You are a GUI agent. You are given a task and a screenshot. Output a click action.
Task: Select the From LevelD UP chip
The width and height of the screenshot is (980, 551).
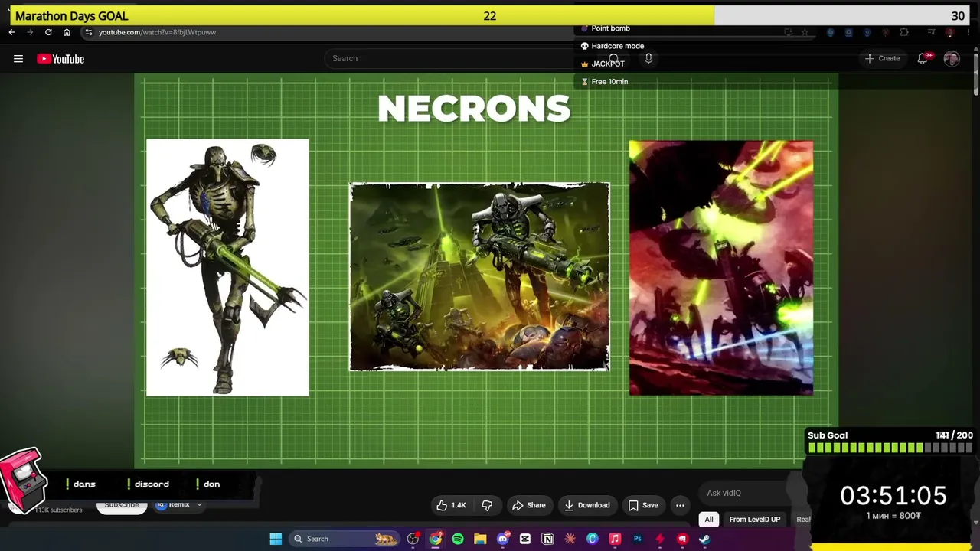point(755,520)
